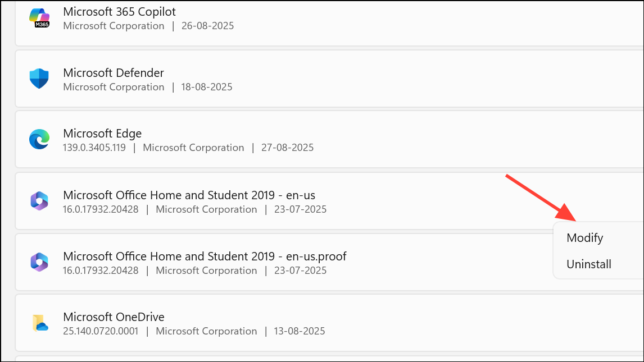The height and width of the screenshot is (362, 644).
Task: Click the OneDrive install date 13-08-2025
Action: coord(298,331)
